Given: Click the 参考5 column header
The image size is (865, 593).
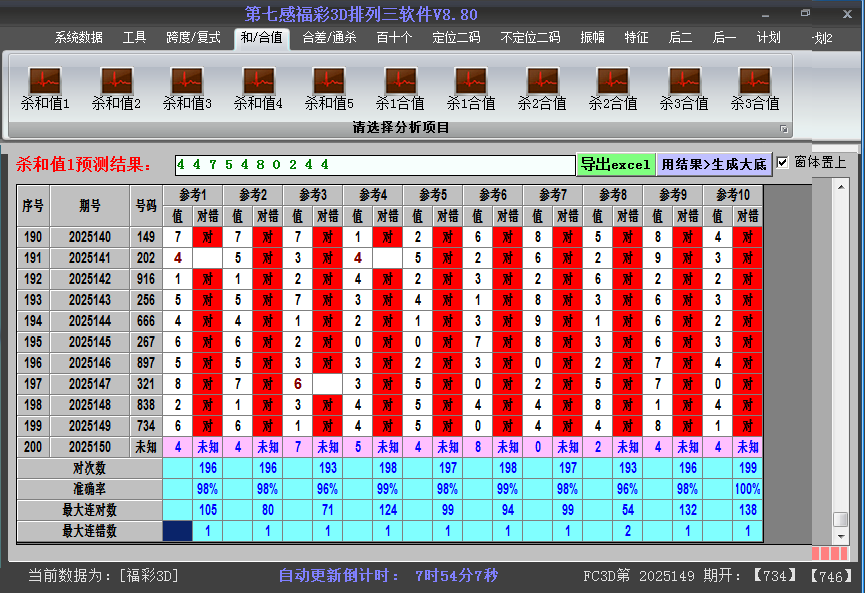Looking at the screenshot, I should point(433,195).
